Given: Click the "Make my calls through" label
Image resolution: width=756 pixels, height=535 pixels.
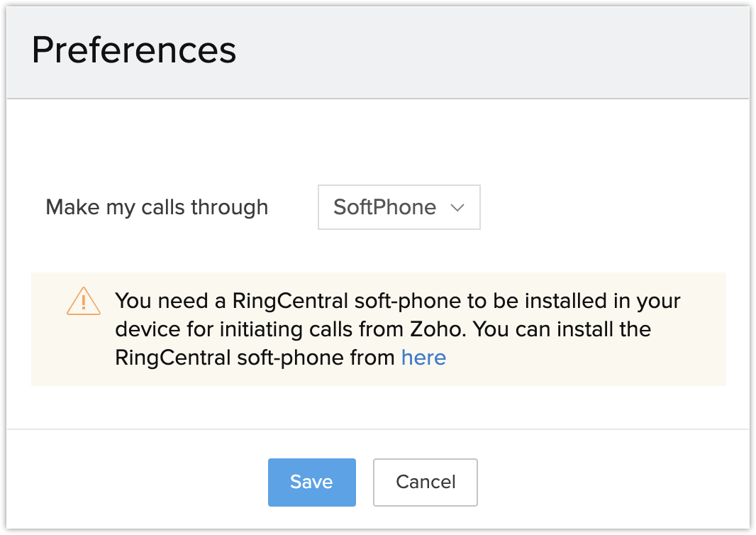Looking at the screenshot, I should pyautogui.click(x=157, y=207).
